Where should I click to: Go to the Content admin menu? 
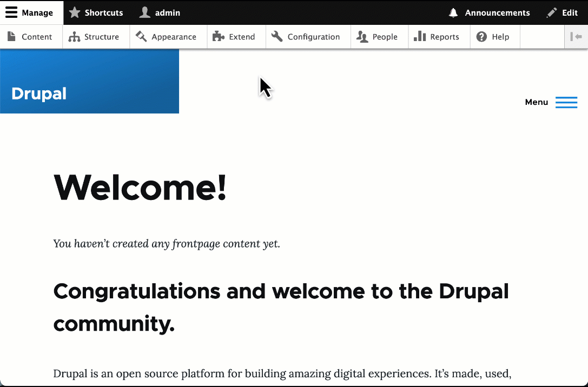(x=31, y=37)
